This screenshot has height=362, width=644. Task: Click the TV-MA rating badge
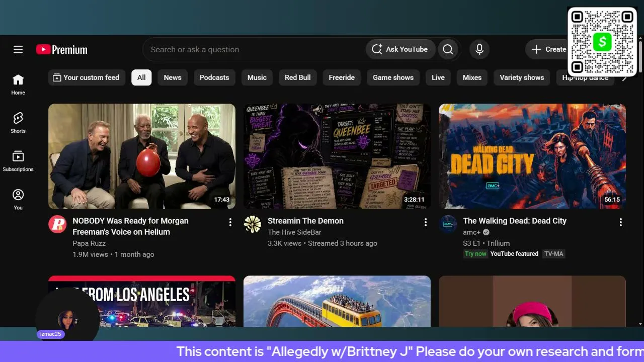tap(553, 254)
